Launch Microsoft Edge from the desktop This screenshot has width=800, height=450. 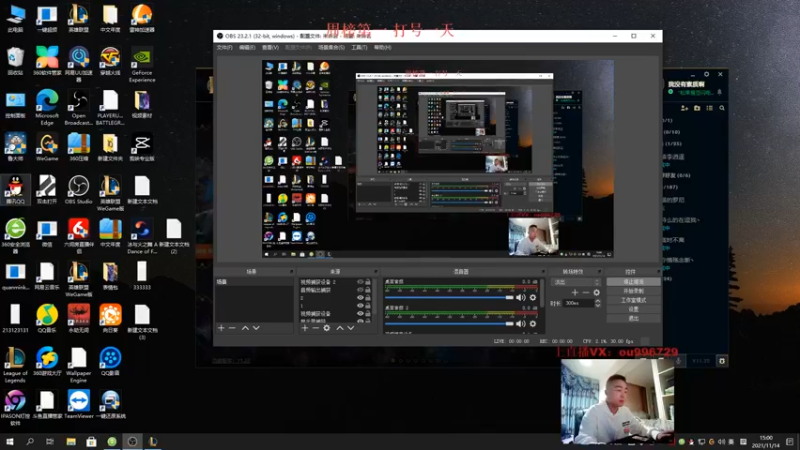(x=47, y=107)
